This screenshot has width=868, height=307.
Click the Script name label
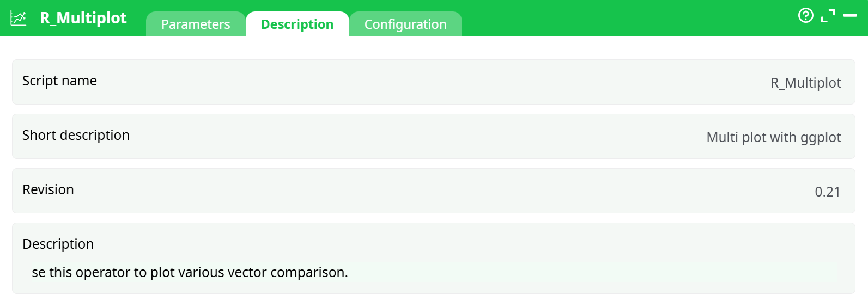pyautogui.click(x=59, y=81)
